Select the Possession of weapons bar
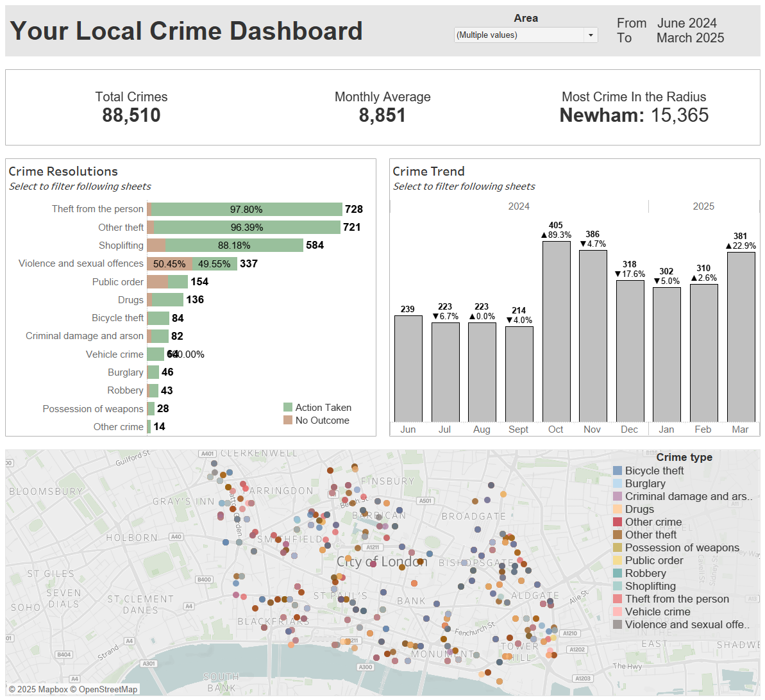The height and width of the screenshot is (700, 765). tap(151, 409)
